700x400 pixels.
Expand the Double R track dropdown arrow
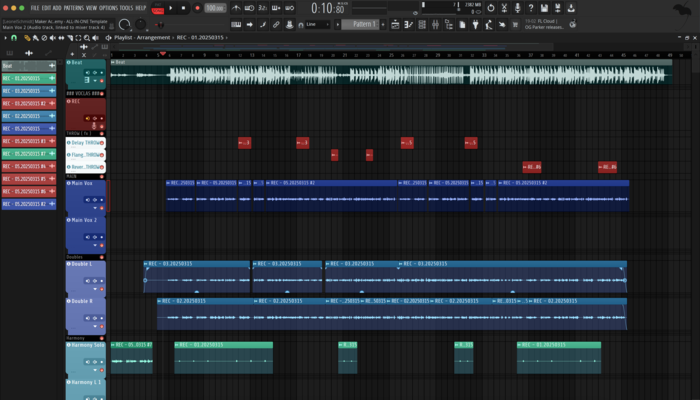point(95,326)
